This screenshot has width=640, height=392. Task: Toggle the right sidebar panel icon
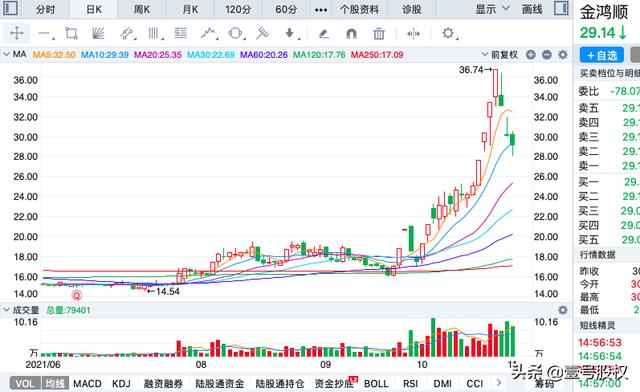coord(561,8)
